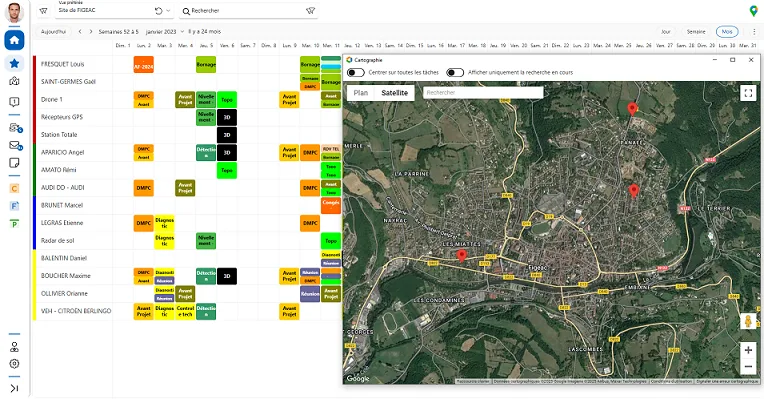Go to previous period with left arrow
The image size is (764, 399).
80,32
